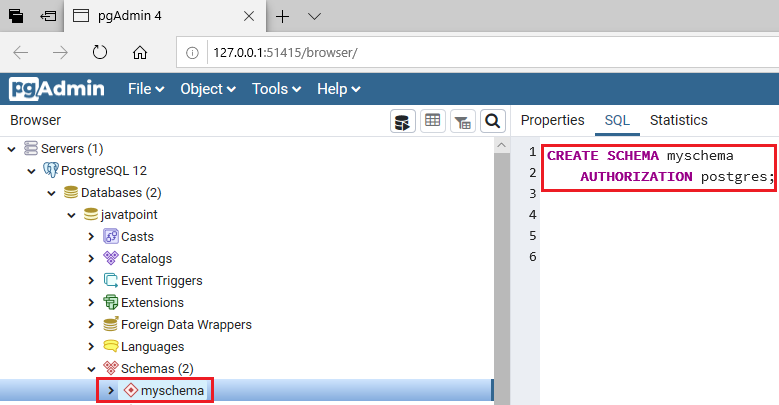Switch to the Statistics tab
This screenshot has height=405, width=779.
coord(679,120)
